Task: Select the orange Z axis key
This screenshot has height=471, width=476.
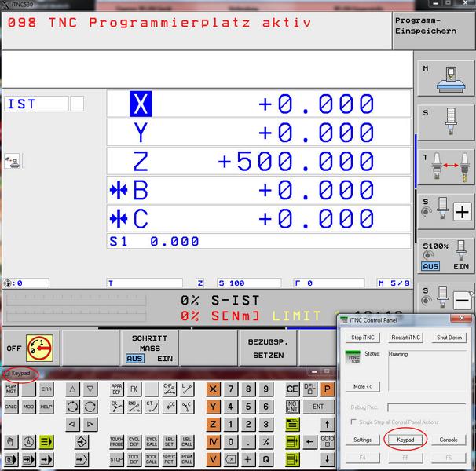Action: [213, 424]
